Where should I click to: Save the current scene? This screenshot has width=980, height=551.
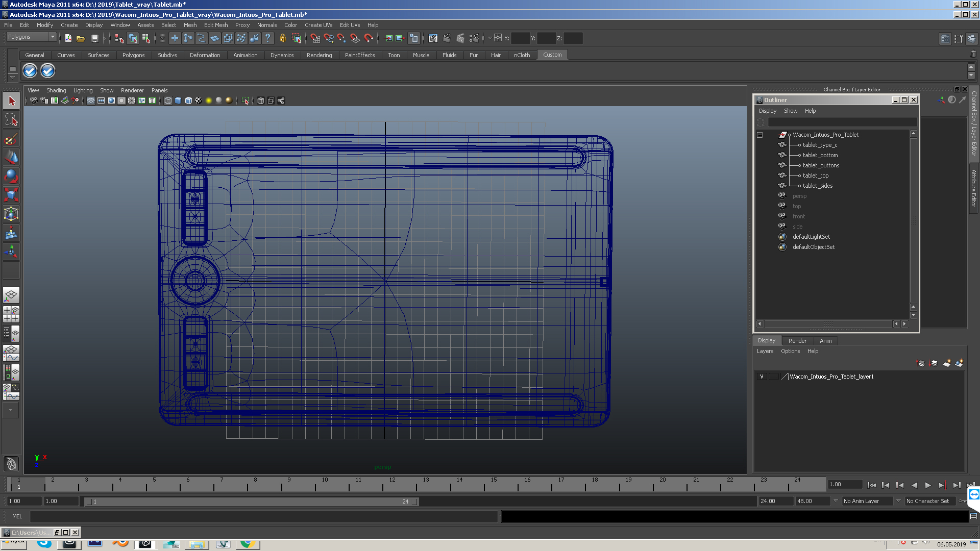(94, 38)
